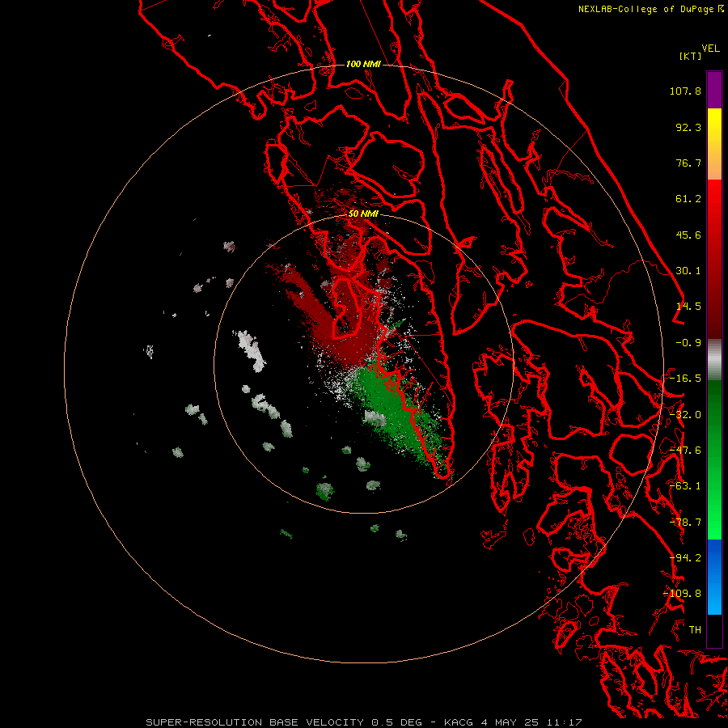
Task: Click the NEXLAB-College of DuPage credit text
Action: coord(645,9)
